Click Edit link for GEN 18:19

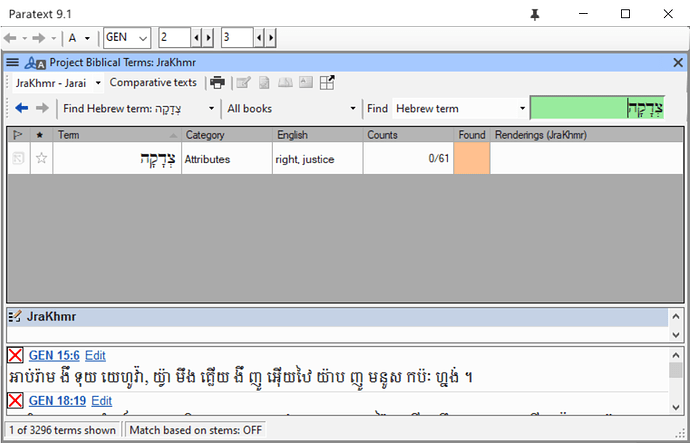[x=102, y=401]
